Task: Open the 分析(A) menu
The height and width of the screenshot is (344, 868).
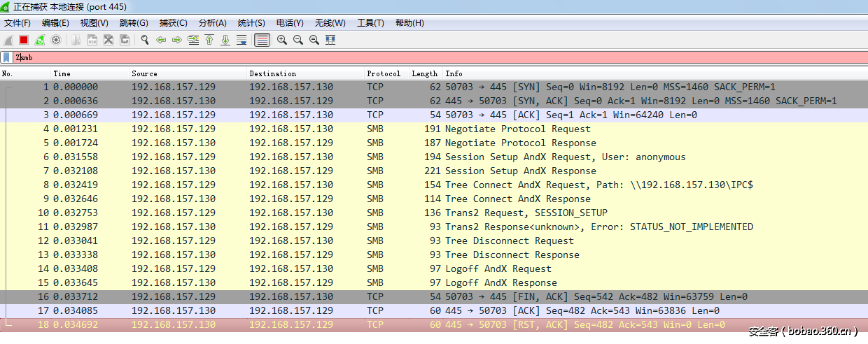Action: coord(212,23)
